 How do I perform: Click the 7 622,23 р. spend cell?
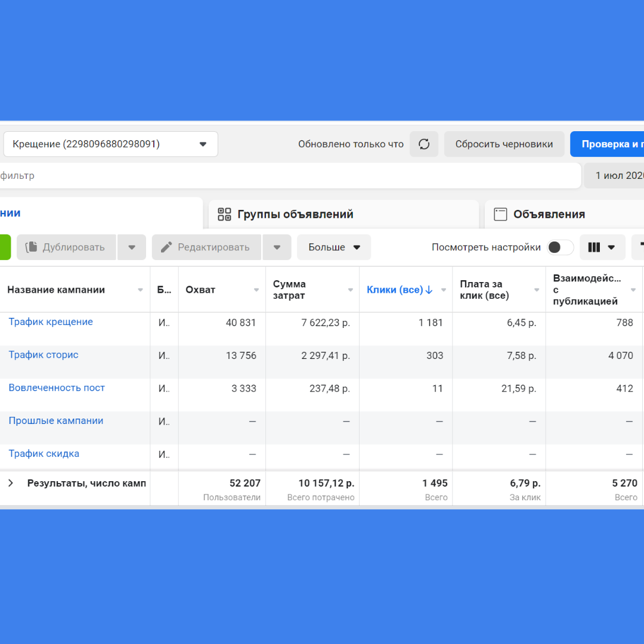[326, 323]
